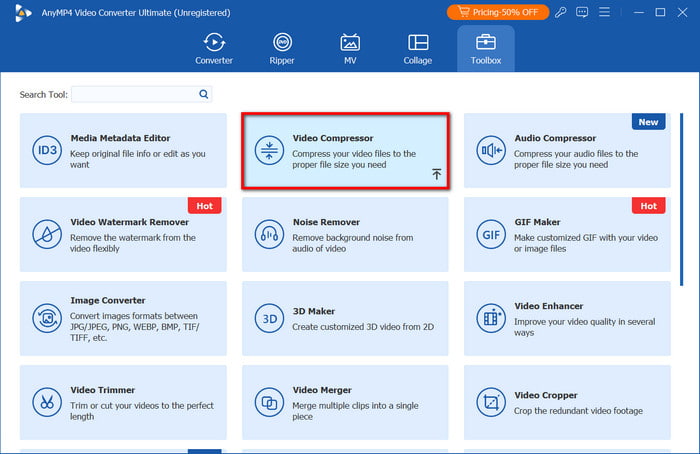
Task: Click "Merge multiple clips into a single" text
Action: (x=355, y=406)
